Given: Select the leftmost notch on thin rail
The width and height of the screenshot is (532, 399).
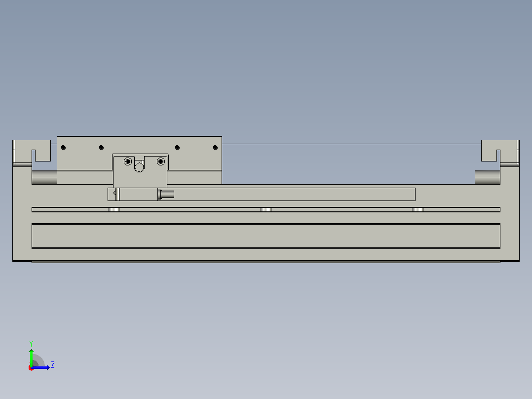Looking at the screenshot, I should [114, 209].
